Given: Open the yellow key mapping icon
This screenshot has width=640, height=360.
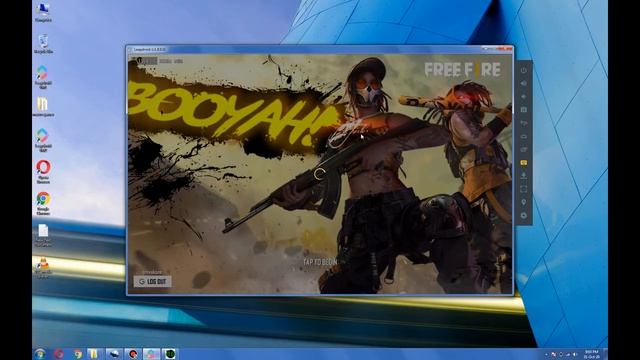Looking at the screenshot, I should (524, 162).
